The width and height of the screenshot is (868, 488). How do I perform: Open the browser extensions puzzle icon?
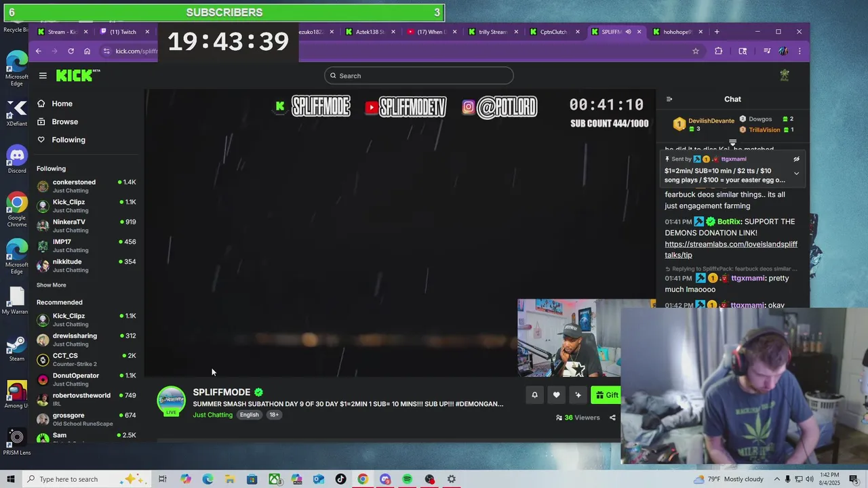(x=719, y=51)
